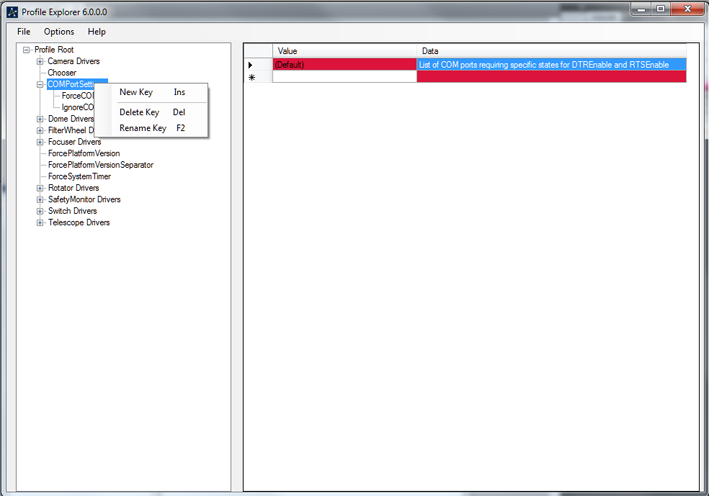Choose New Key from the context menu
The height and width of the screenshot is (496, 709).
tap(136, 92)
